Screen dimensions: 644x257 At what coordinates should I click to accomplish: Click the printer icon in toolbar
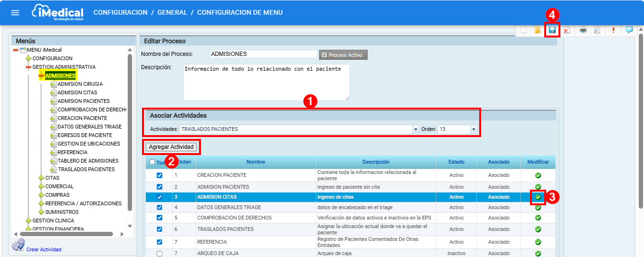(583, 30)
